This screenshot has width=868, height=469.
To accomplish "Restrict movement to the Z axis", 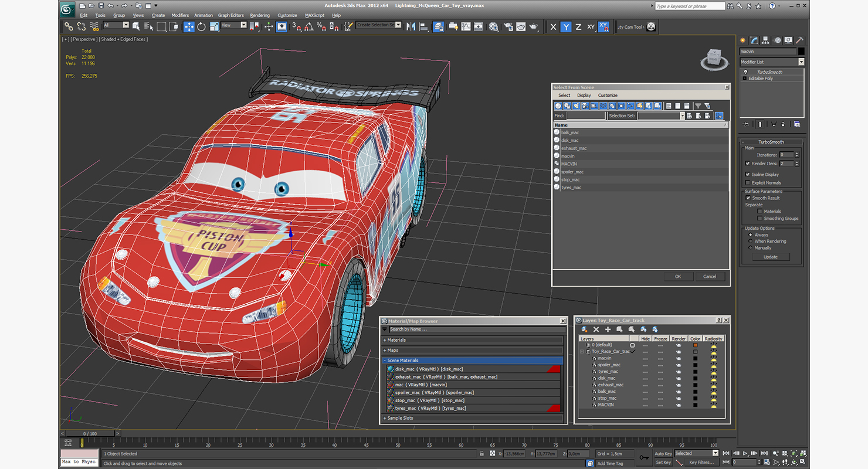I will 578,27.
